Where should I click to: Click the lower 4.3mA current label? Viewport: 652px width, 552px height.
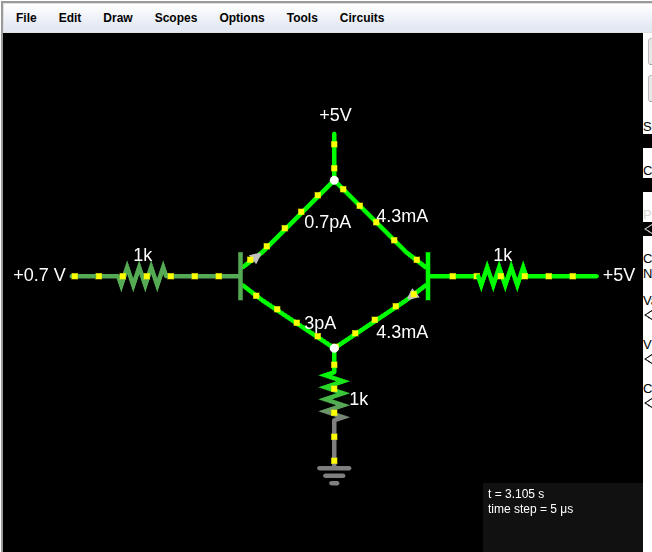402,332
